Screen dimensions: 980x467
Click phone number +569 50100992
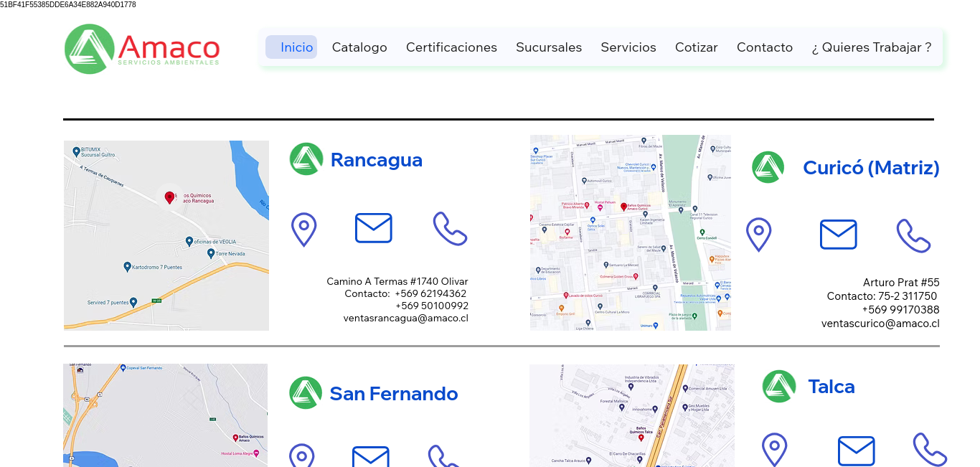pos(432,306)
